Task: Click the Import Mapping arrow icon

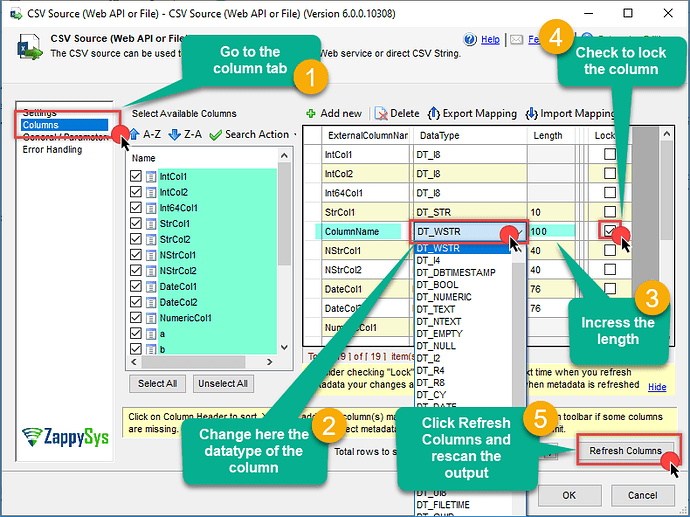Action: point(531,114)
